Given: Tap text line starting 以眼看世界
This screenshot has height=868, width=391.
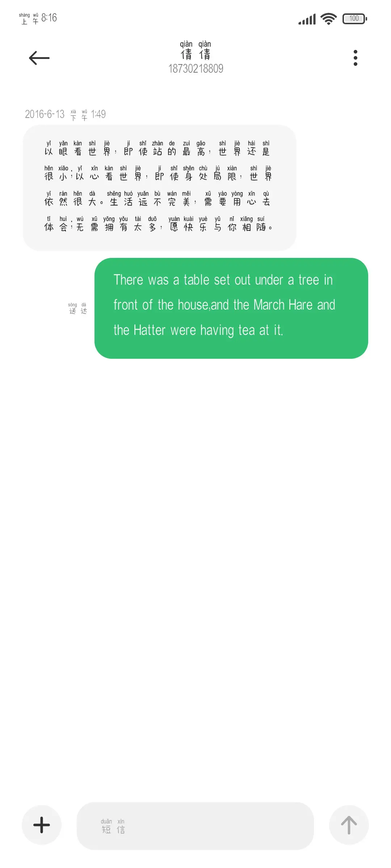Looking at the screenshot, I should tap(157, 148).
